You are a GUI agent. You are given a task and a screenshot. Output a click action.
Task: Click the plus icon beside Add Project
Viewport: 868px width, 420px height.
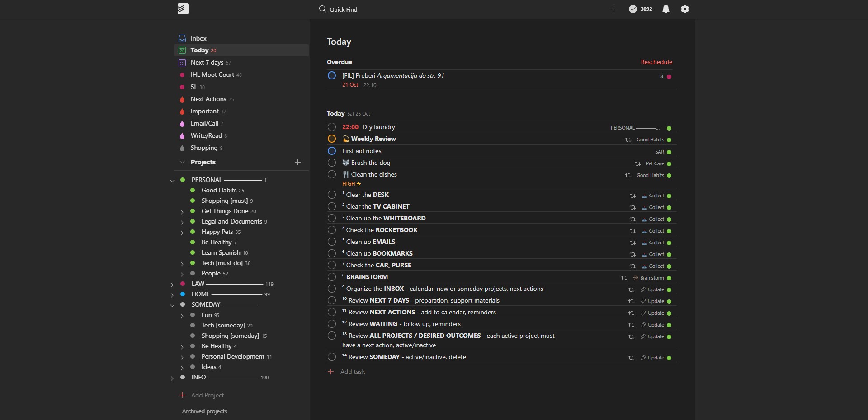point(183,395)
